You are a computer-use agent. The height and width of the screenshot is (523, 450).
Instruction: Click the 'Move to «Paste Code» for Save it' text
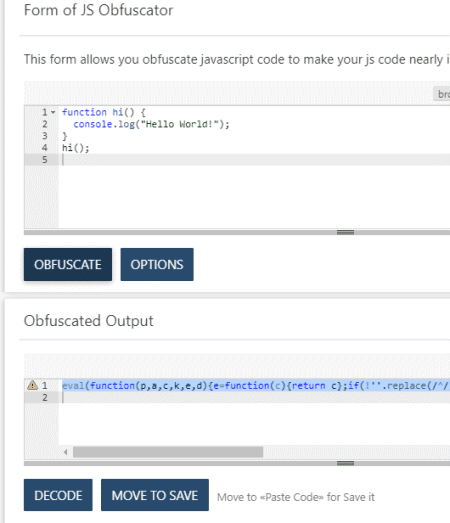tap(296, 497)
